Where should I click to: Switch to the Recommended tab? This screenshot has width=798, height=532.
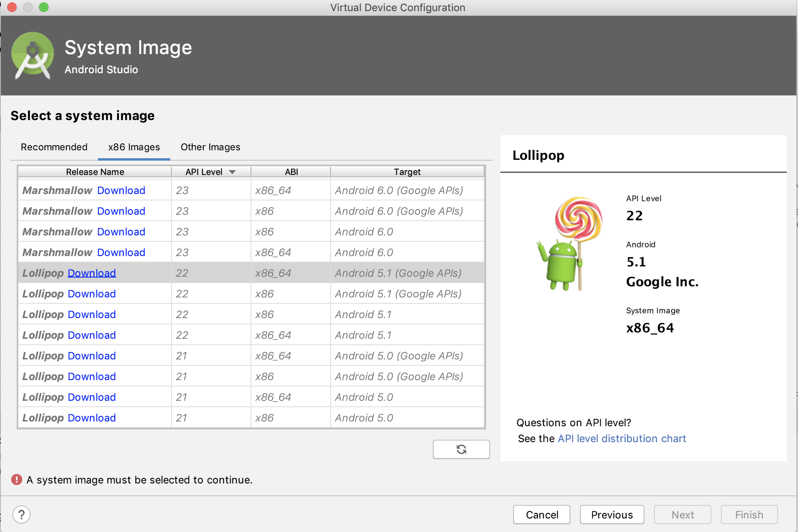(54, 147)
